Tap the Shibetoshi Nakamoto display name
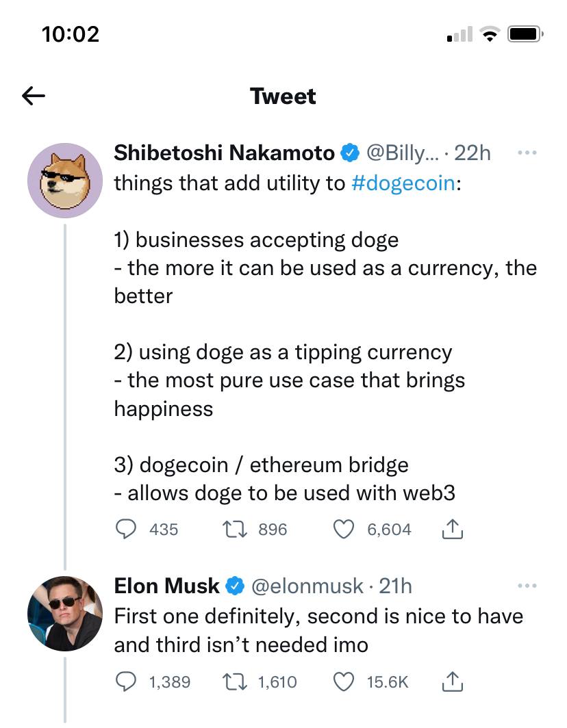This screenshot has height=728, width=567. click(224, 153)
